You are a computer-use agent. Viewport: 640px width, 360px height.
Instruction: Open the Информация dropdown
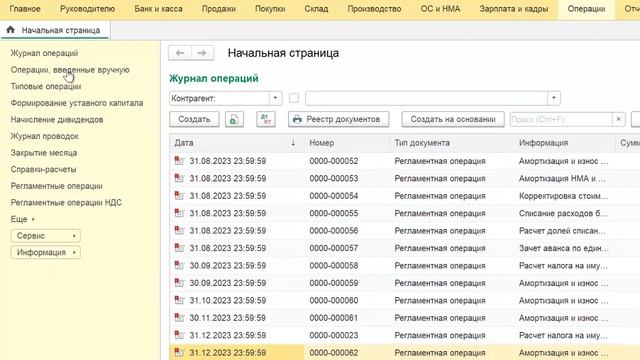45,252
